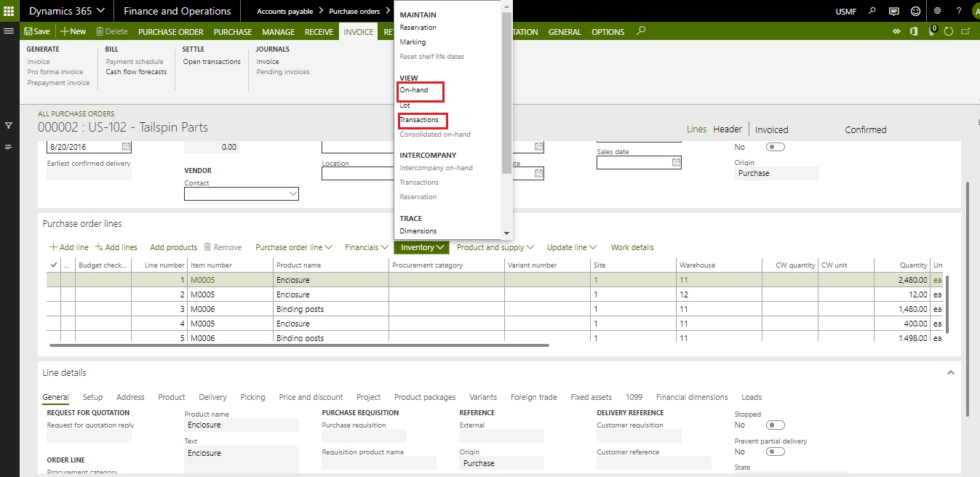Image resolution: width=980 pixels, height=477 pixels.
Task: Click Binding posts in line 3
Action: click(300, 309)
